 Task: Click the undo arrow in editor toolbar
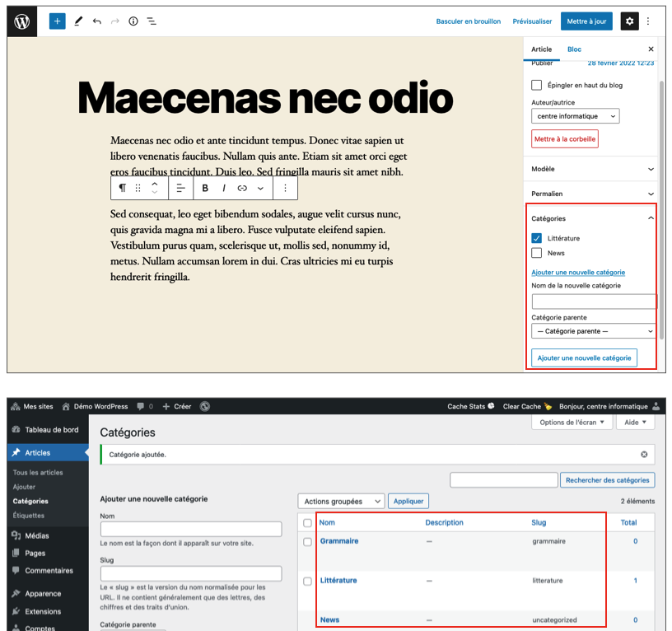pos(97,21)
